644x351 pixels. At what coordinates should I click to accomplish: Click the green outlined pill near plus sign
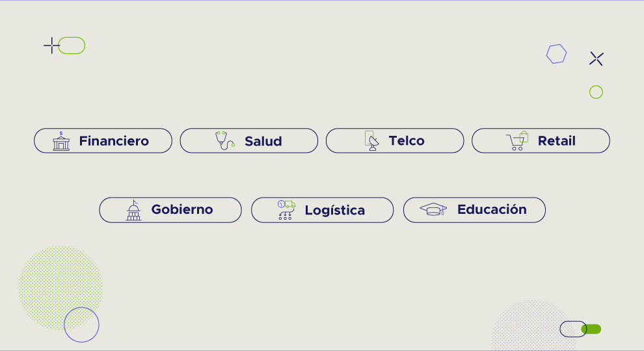pyautogui.click(x=72, y=45)
